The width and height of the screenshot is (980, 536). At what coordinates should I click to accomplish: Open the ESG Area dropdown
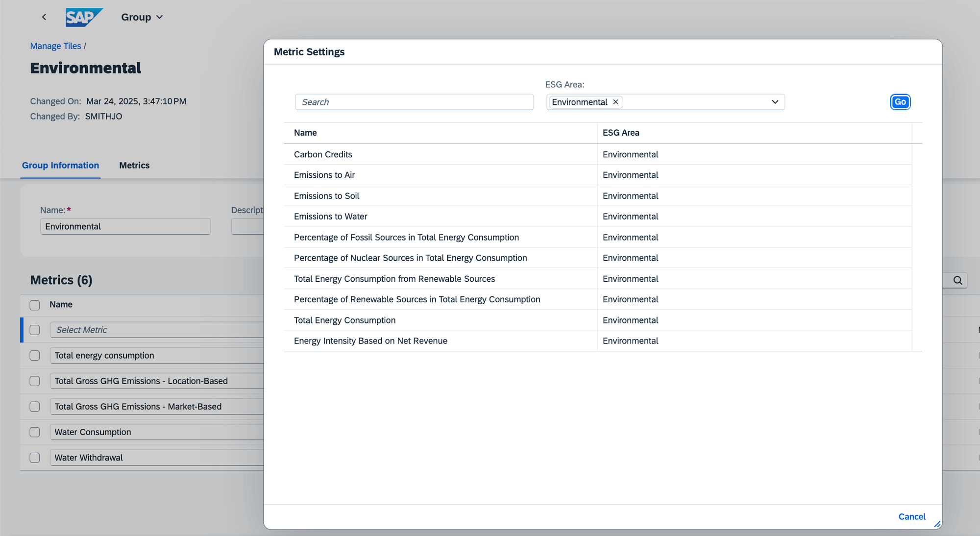click(x=775, y=102)
